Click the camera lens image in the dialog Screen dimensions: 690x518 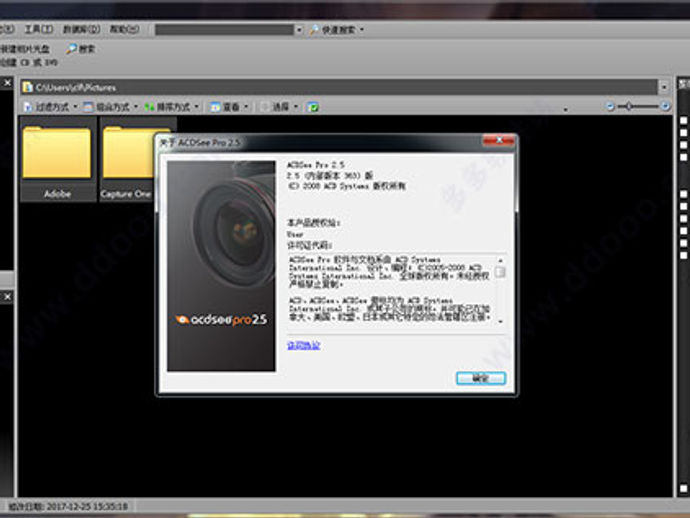pos(235,231)
